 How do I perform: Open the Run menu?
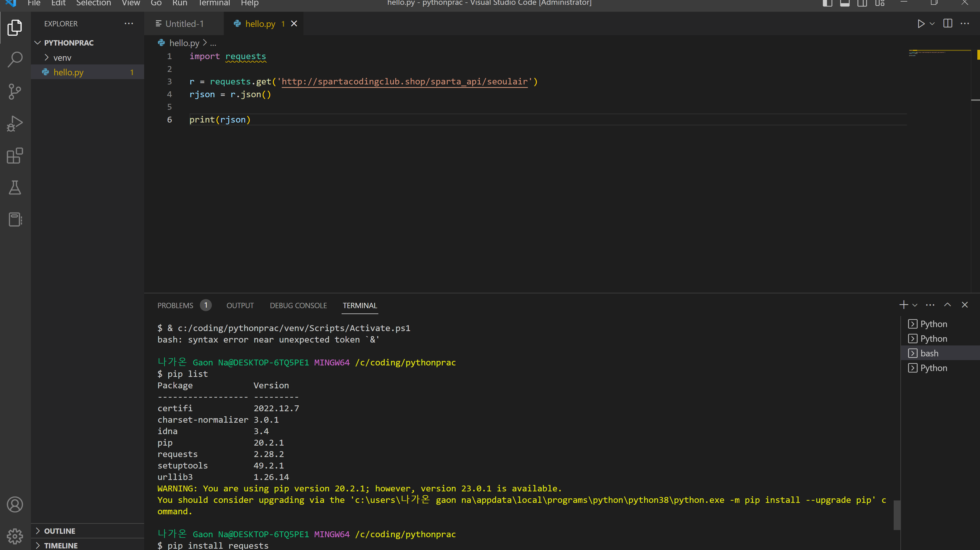[x=180, y=3]
